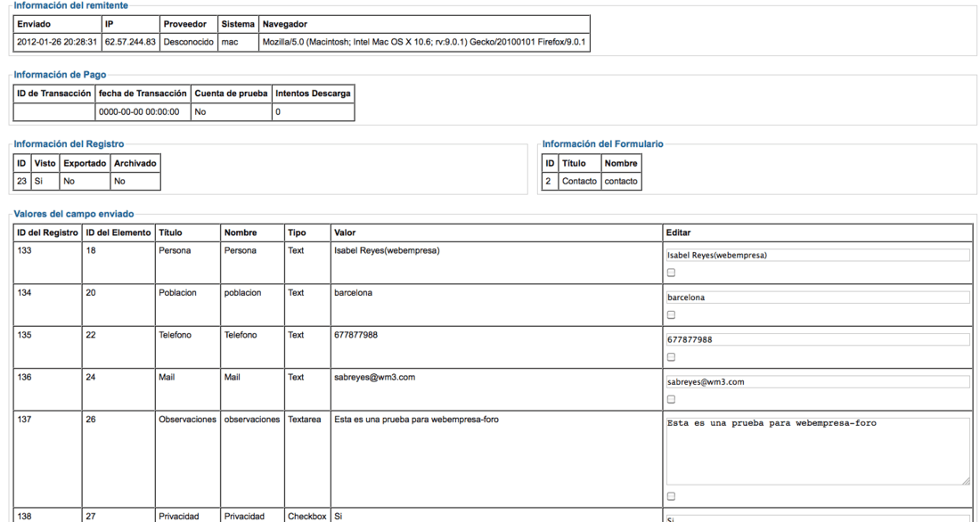
Task: Click the Tipo cell Checkbox
Action: [x=306, y=517]
